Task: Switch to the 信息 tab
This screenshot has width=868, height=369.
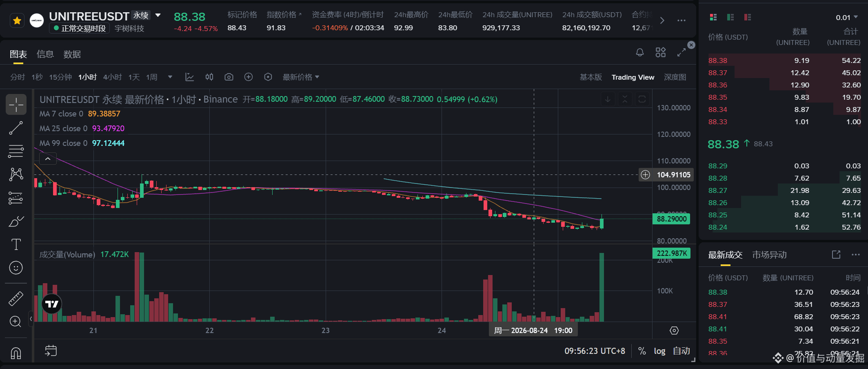Action: pos(45,54)
